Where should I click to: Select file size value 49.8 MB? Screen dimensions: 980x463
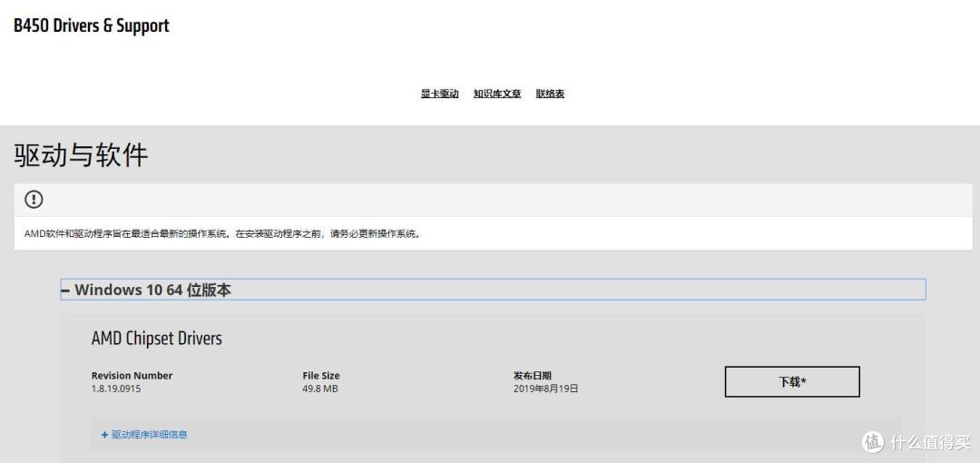click(320, 389)
